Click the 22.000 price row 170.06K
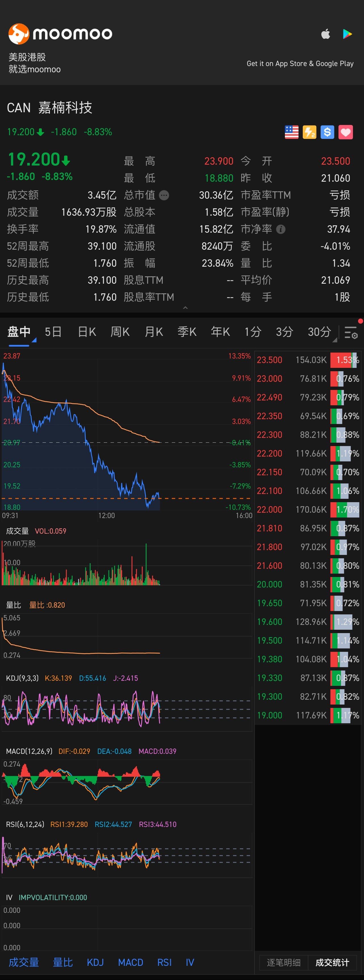 [x=307, y=509]
